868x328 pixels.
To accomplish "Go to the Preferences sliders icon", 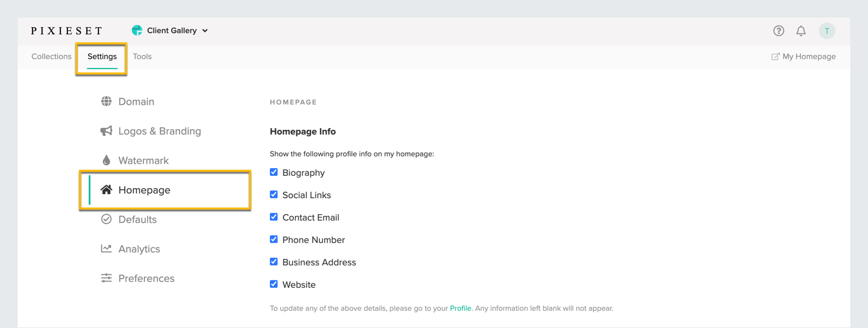I will click(x=106, y=278).
